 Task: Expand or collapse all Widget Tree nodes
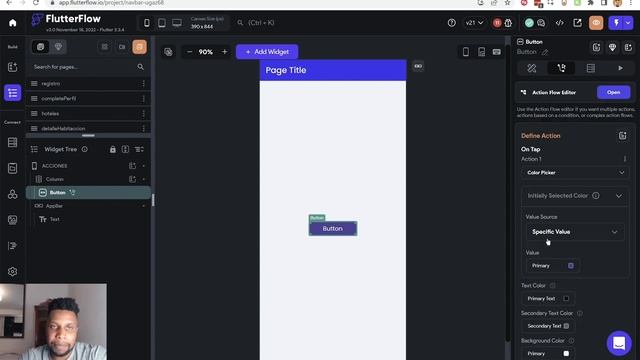click(125, 149)
